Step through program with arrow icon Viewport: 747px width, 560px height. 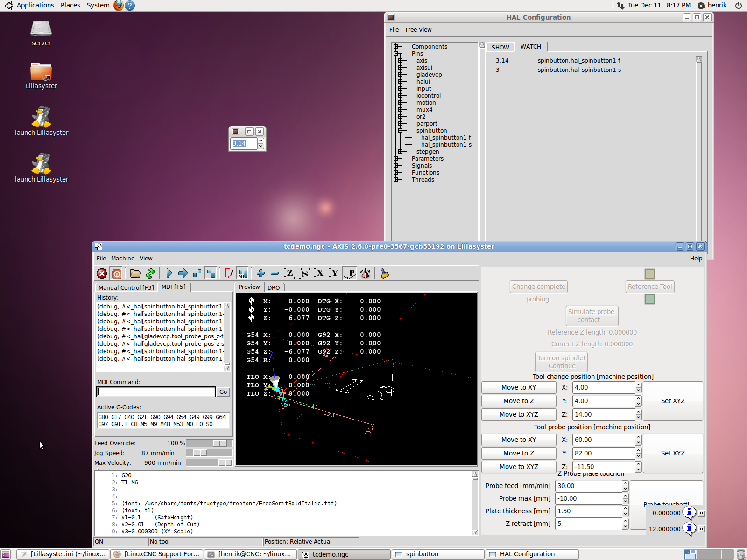pos(183,273)
